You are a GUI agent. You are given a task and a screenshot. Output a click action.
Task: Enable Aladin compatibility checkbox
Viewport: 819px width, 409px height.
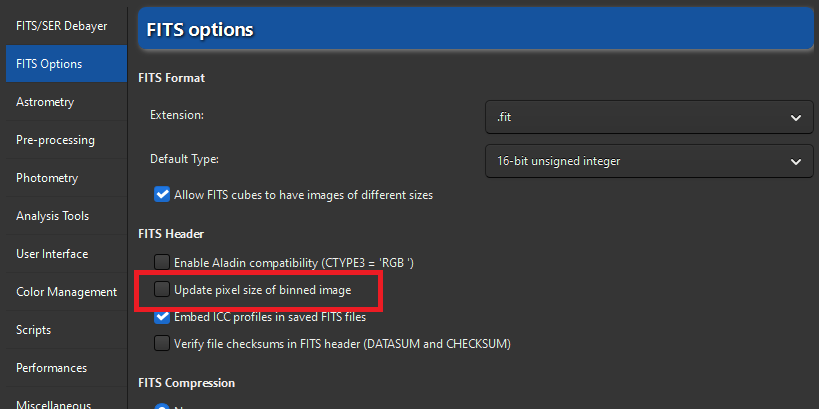tap(162, 262)
